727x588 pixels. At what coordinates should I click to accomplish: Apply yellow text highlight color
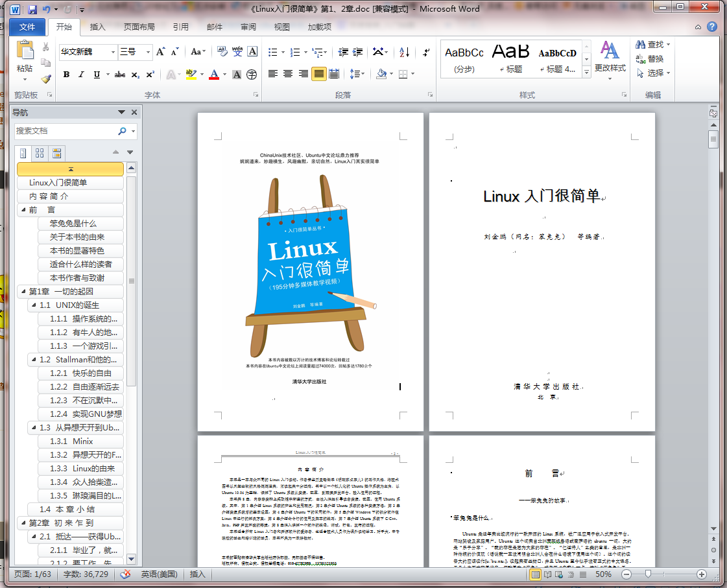pyautogui.click(x=191, y=75)
